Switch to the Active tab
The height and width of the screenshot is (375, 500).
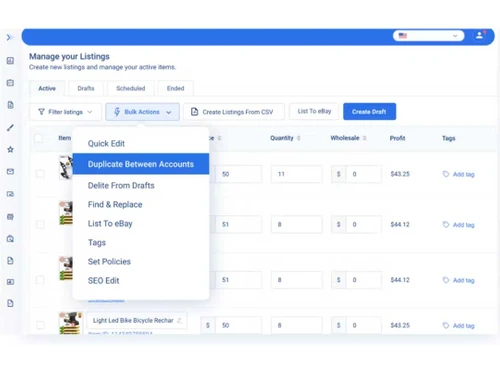coord(47,88)
